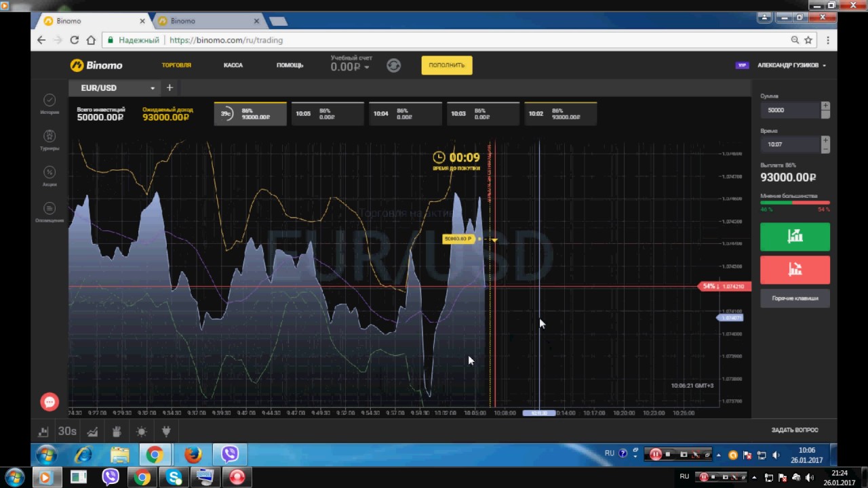
Task: Click the green up trade button
Action: [x=795, y=237]
